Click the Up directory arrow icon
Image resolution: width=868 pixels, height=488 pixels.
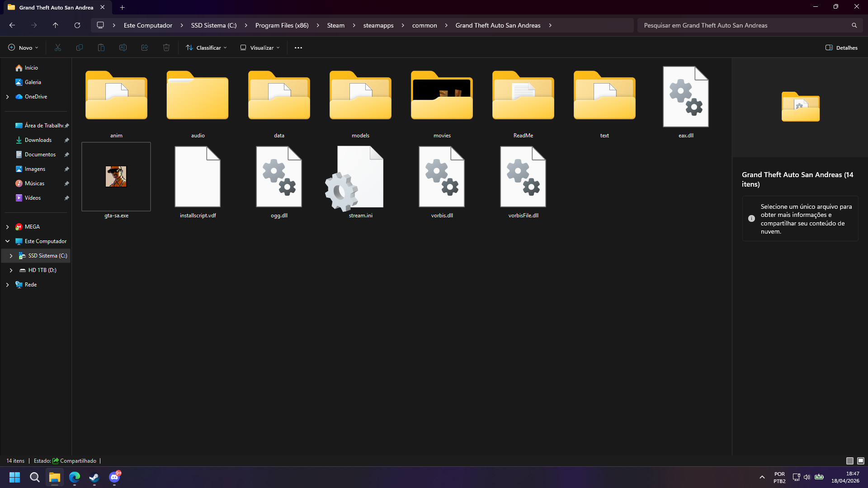click(55, 25)
